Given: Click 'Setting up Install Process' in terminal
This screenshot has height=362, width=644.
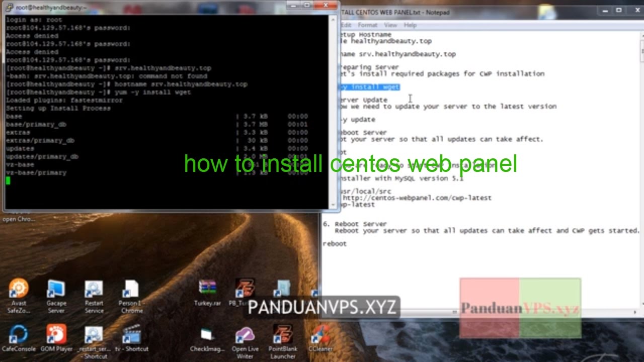Looking at the screenshot, I should 58,109.
